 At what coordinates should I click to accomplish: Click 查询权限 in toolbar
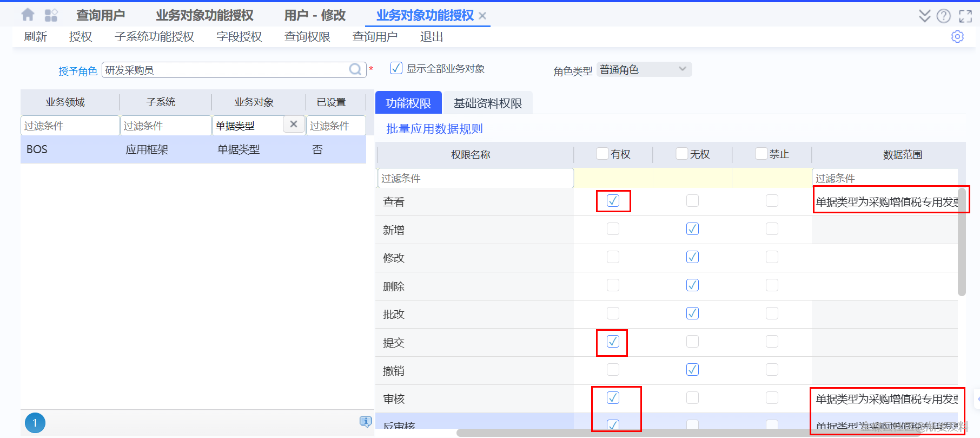307,37
